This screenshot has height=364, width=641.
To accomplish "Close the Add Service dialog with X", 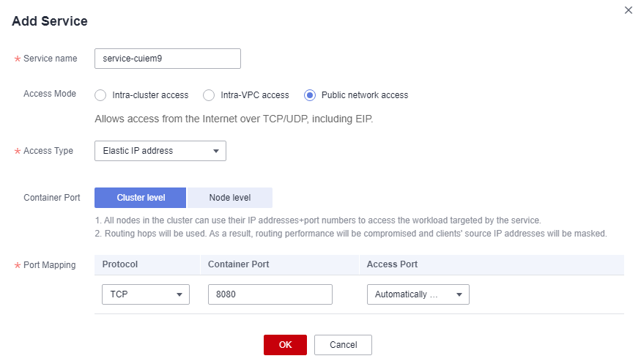I will pyautogui.click(x=629, y=10).
